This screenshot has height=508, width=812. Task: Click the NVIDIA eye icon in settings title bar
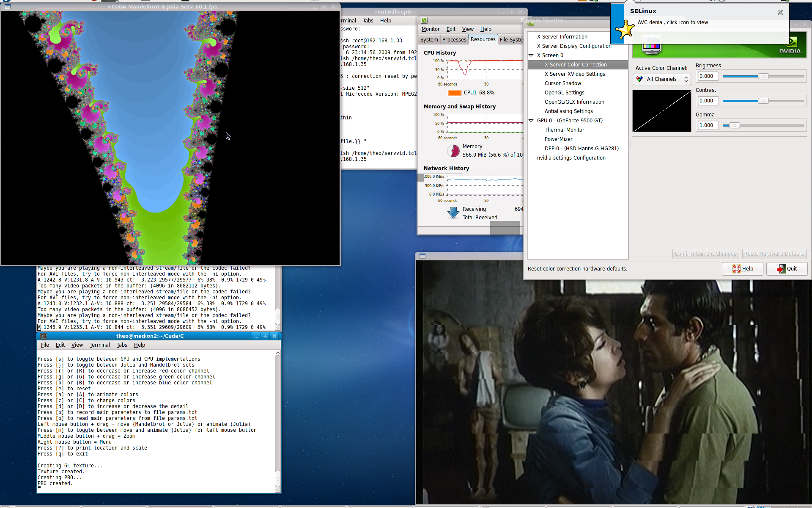click(530, 24)
